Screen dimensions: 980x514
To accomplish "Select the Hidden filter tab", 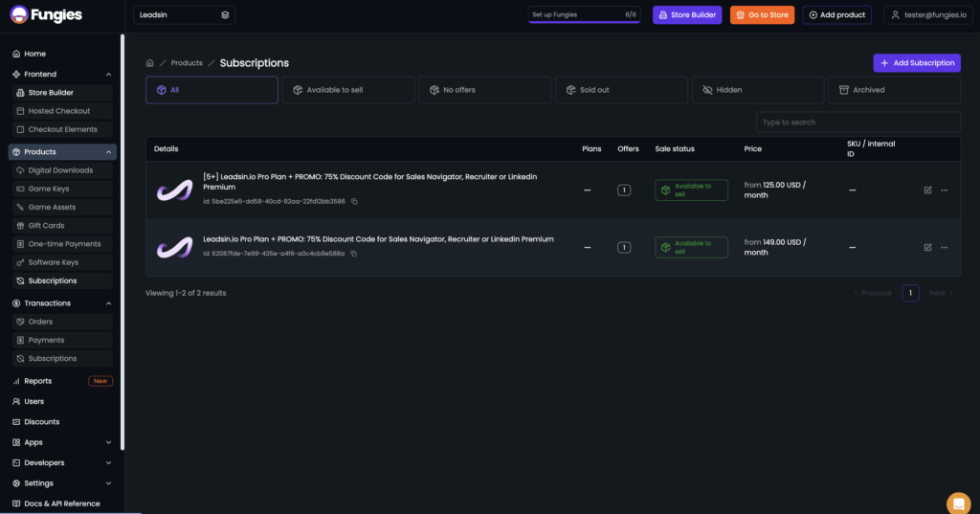I will tap(758, 90).
